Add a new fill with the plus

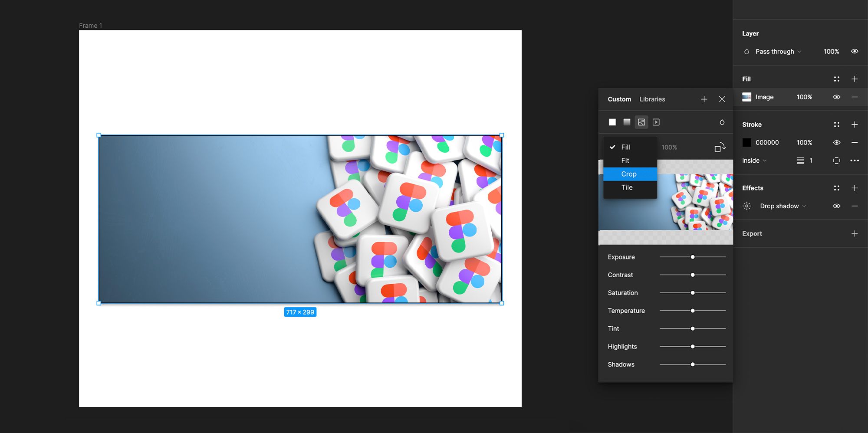coord(855,79)
